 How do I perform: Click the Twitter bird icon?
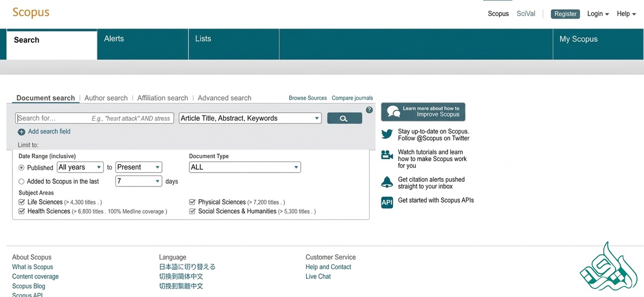tap(387, 135)
